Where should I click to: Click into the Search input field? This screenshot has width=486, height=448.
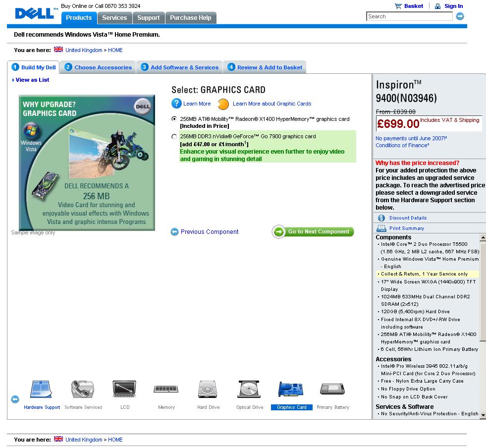click(409, 16)
